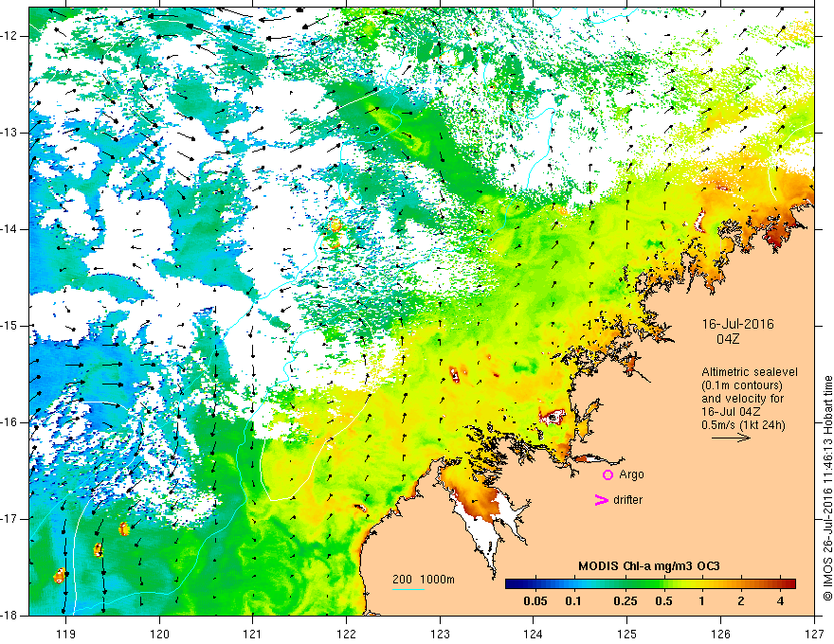Click the '200 1000m' depth label
834x644 pixels.
click(424, 580)
